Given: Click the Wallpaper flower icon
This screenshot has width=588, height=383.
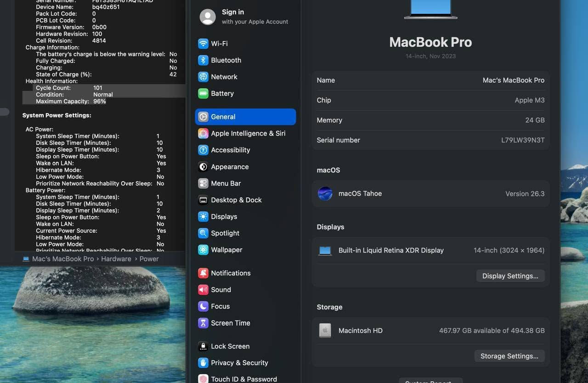Looking at the screenshot, I should pyautogui.click(x=203, y=250).
